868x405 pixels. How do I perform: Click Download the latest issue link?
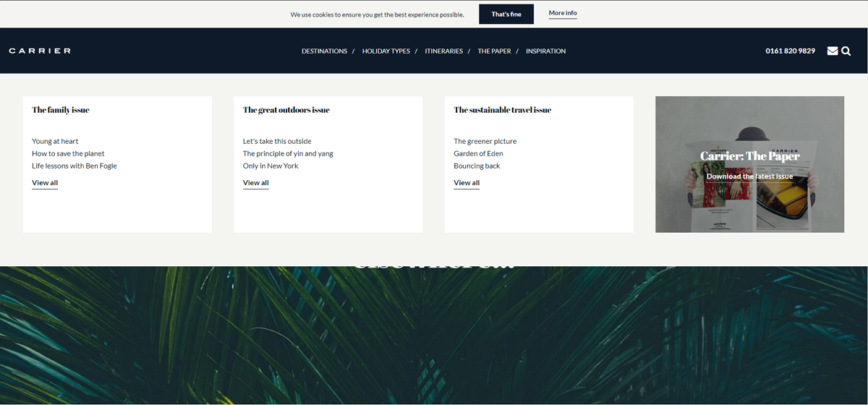pos(749,176)
